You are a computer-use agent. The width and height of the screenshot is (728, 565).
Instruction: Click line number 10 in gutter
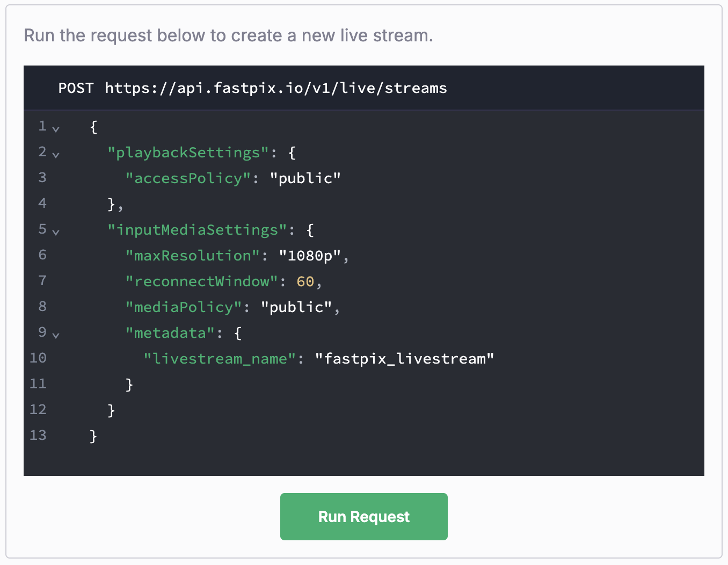(38, 358)
